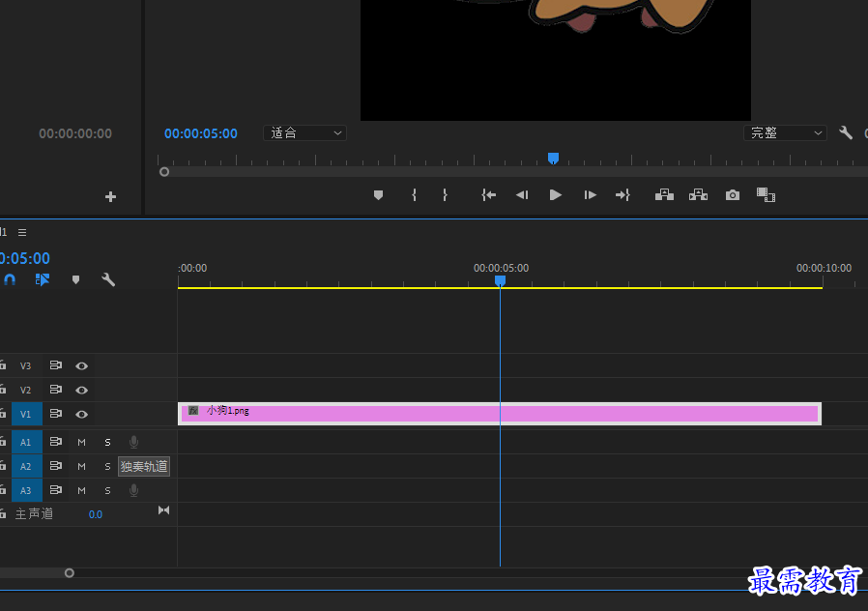Viewport: 868px width, 611px height.
Task: Play the sequence in program monitor
Action: coord(555,195)
